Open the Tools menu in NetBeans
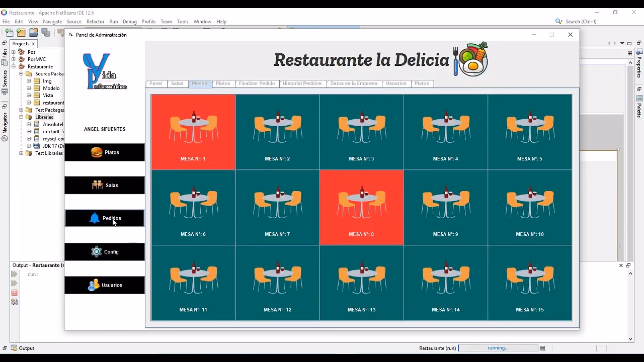Screen dimensions: 644x362 pyautogui.click(x=183, y=22)
